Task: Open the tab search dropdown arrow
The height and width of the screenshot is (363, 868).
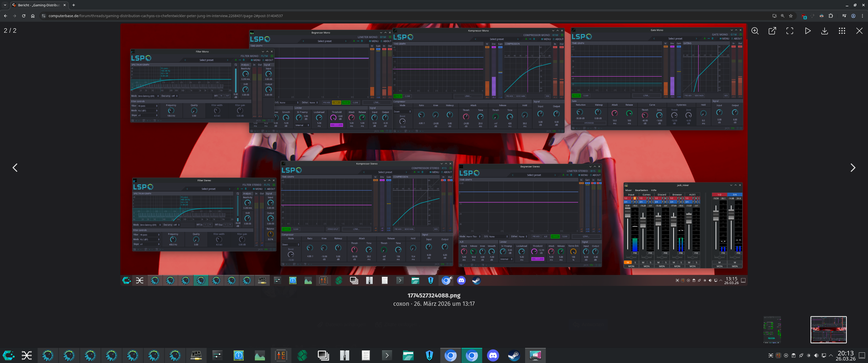Action: click(x=5, y=5)
